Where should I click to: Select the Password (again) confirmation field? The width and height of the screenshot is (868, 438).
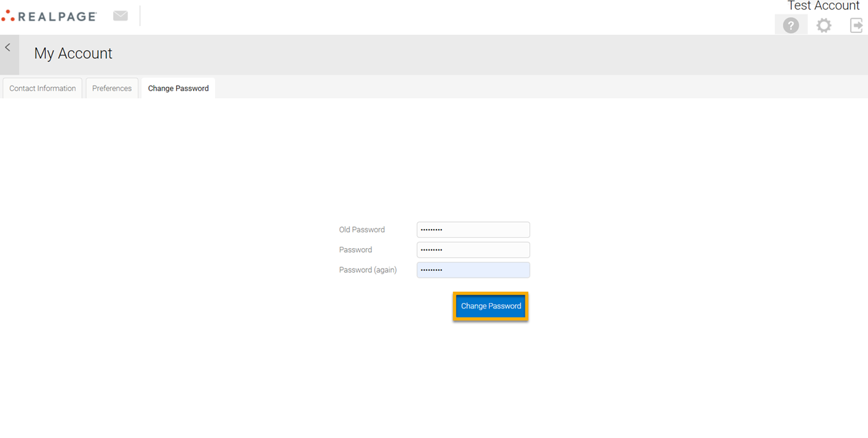pyautogui.click(x=473, y=270)
